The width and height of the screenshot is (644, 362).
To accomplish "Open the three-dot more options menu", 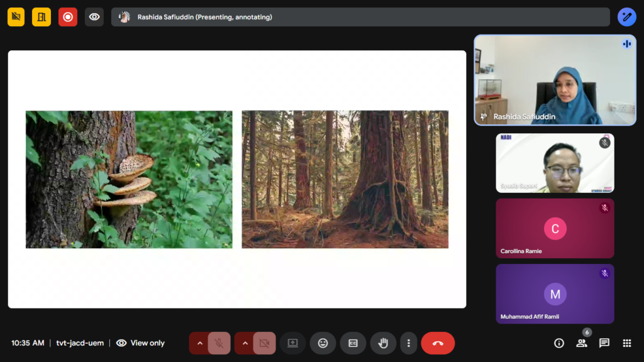I will tap(409, 343).
